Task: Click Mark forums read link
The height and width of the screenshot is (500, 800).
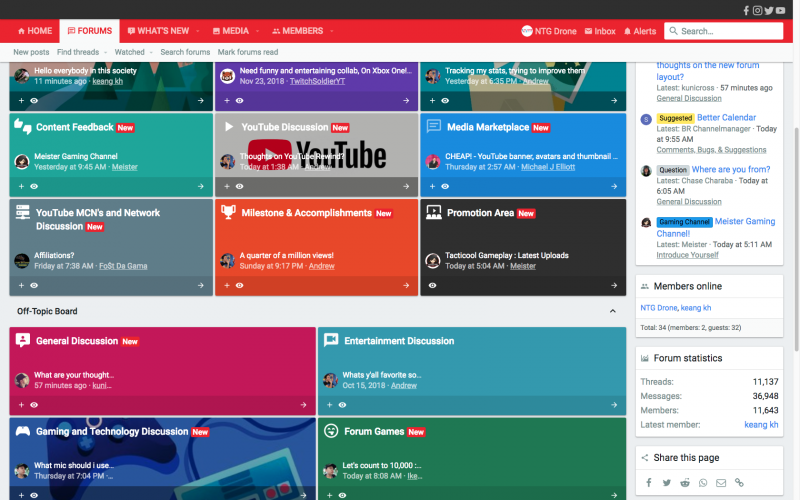Action: 248,52
